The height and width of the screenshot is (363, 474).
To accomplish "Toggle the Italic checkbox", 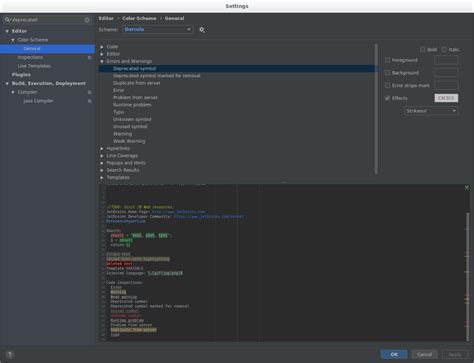I will [444, 50].
